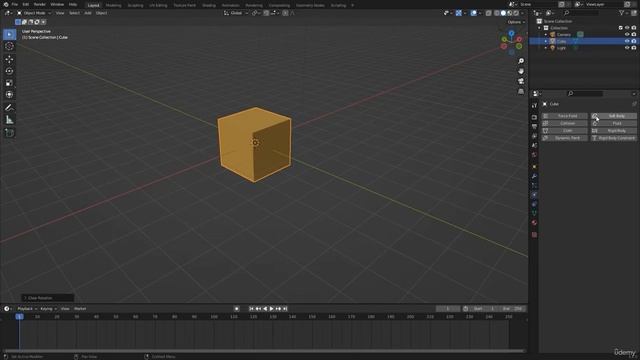This screenshot has width=640, height=360.
Task: Expand the Light item in outliner
Action: (x=546, y=48)
